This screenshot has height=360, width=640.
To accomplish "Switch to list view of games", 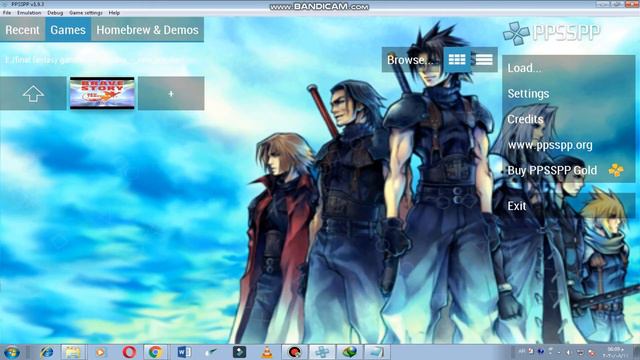I will (484, 60).
